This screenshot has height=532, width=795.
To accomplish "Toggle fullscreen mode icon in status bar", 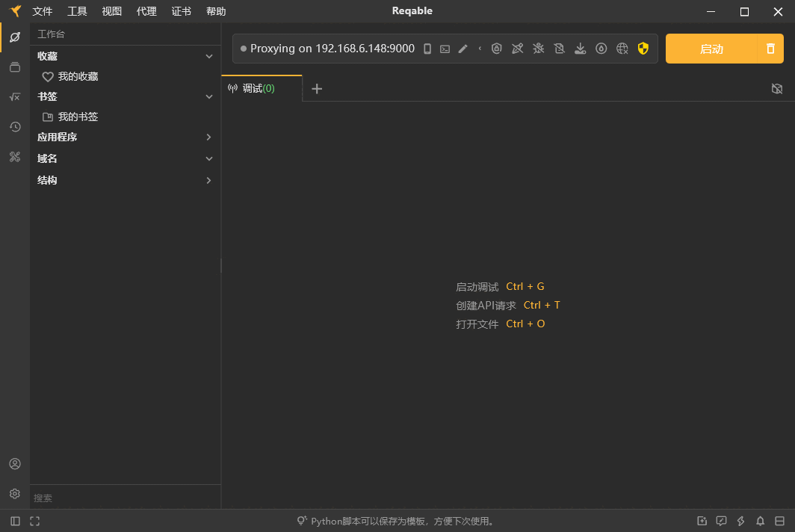I will [x=34, y=521].
